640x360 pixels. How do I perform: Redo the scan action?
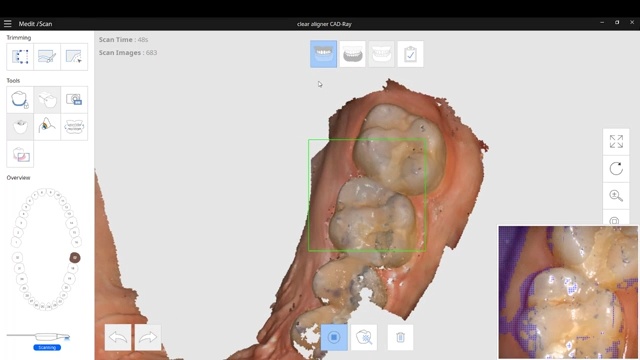(x=148, y=338)
